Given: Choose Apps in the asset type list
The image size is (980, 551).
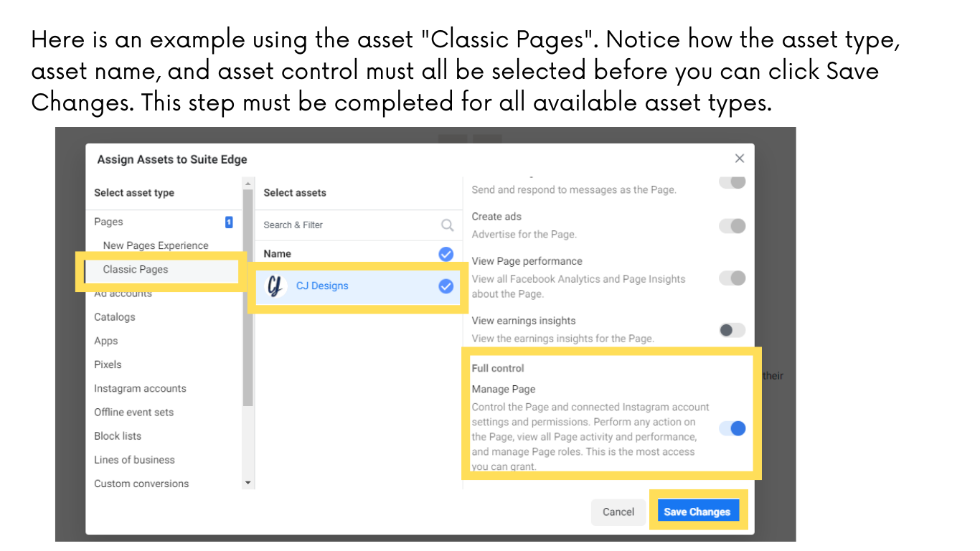Looking at the screenshot, I should pyautogui.click(x=106, y=341).
